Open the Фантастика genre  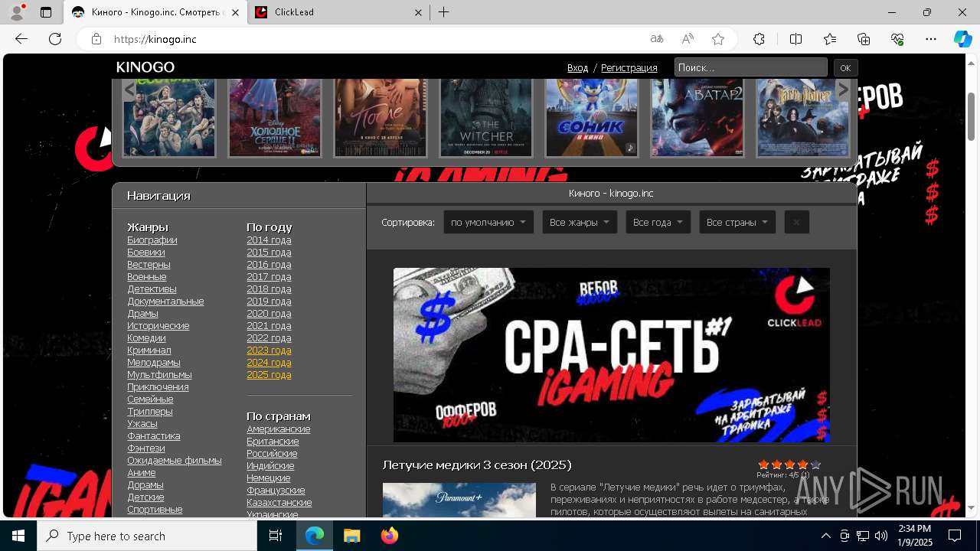tap(154, 436)
